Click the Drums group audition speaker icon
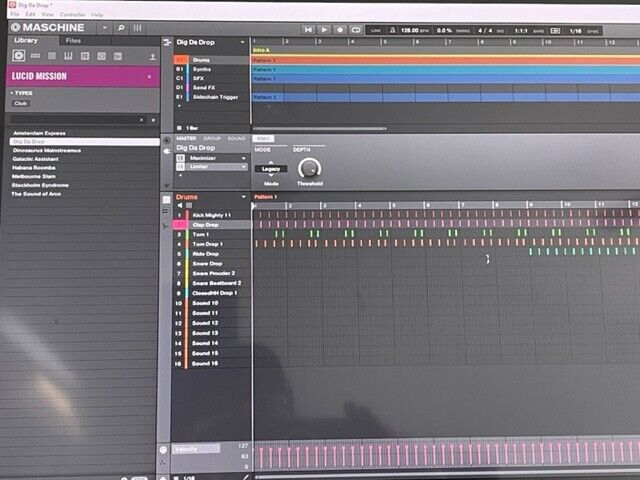 pyautogui.click(x=180, y=205)
